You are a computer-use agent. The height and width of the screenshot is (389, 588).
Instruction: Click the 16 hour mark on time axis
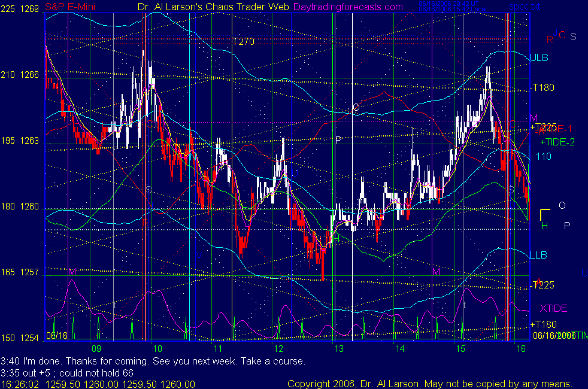[x=521, y=349]
